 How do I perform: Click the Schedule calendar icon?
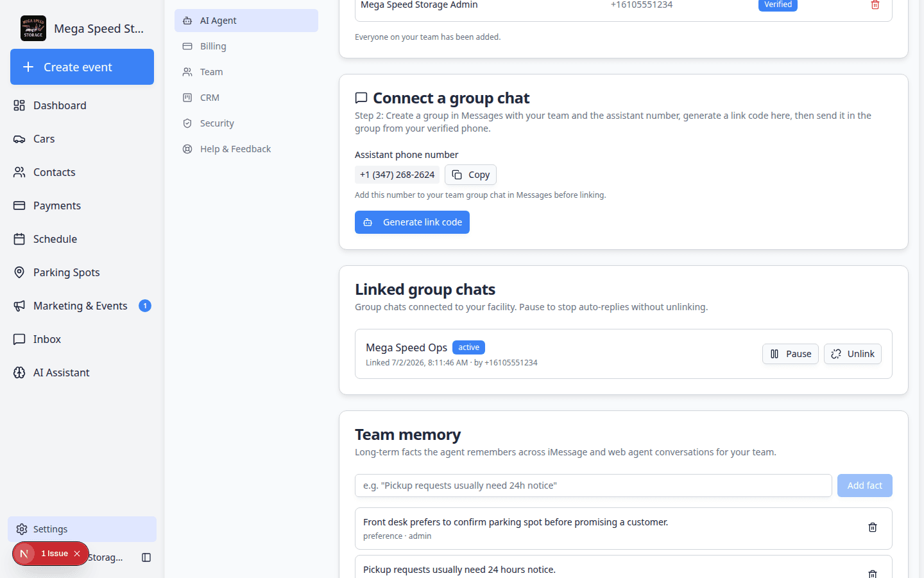click(x=19, y=239)
